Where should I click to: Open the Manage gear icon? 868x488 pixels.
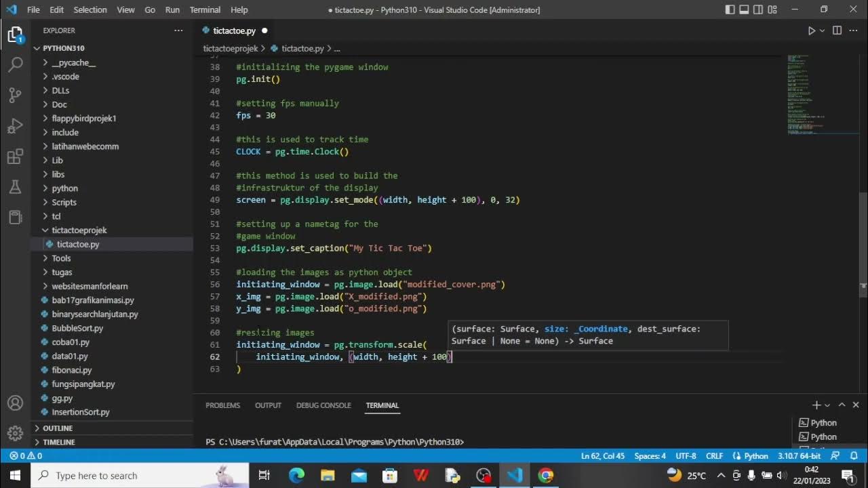(15, 433)
